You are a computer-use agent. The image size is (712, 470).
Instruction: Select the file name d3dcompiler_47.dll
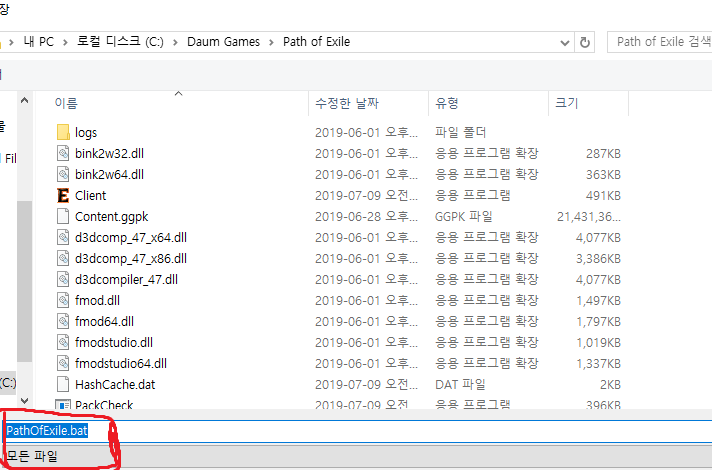click(126, 279)
